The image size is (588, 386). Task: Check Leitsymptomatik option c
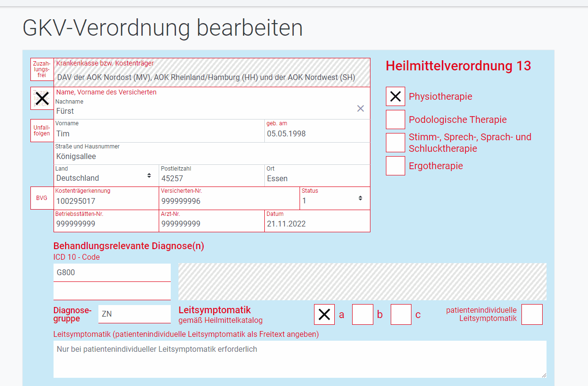point(401,315)
